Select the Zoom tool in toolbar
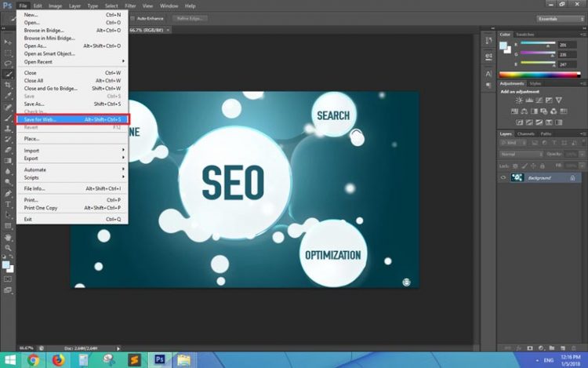Screen dimensions: 588x368 (x=8, y=248)
